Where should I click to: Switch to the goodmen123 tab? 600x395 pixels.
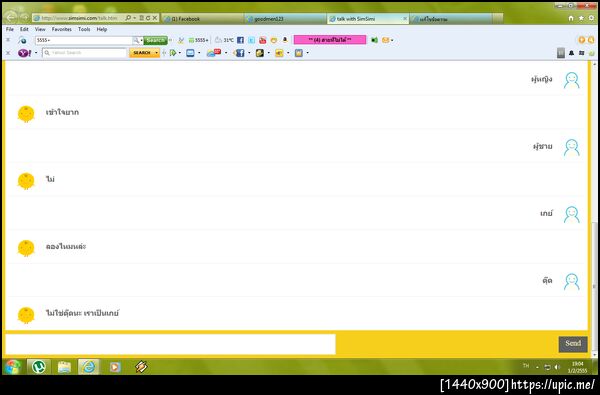(x=285, y=19)
